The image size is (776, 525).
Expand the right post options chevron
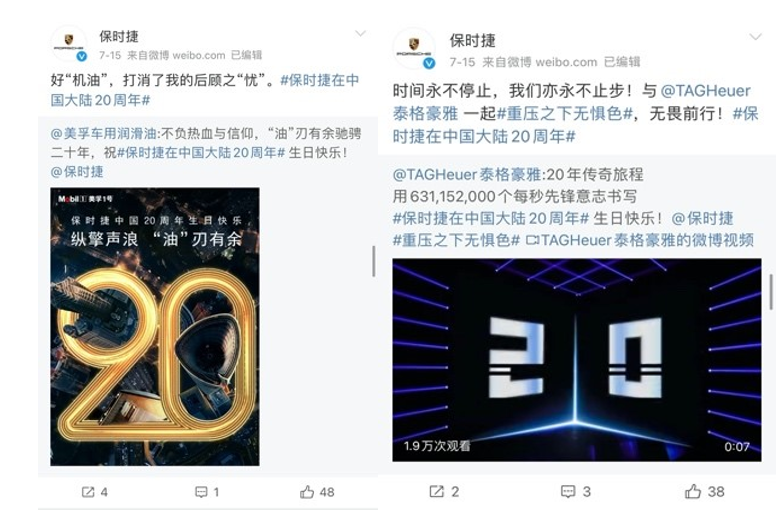click(755, 37)
